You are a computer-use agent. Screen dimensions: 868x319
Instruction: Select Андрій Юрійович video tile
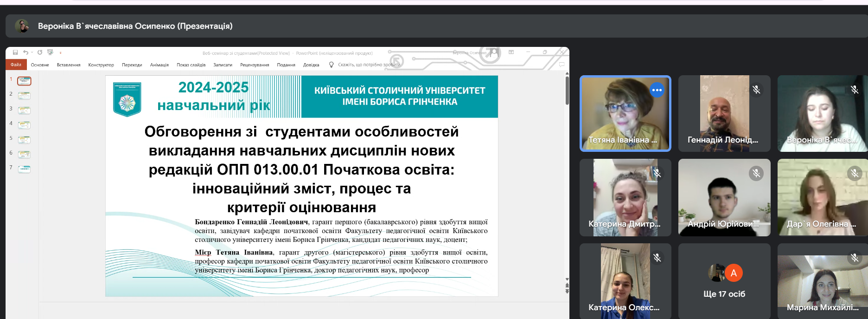click(724, 197)
